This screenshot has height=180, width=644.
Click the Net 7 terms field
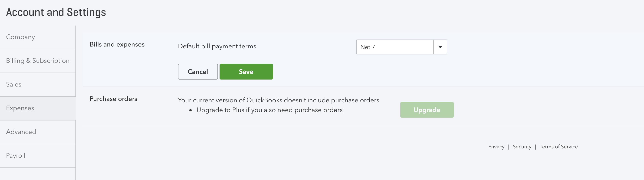(394, 47)
